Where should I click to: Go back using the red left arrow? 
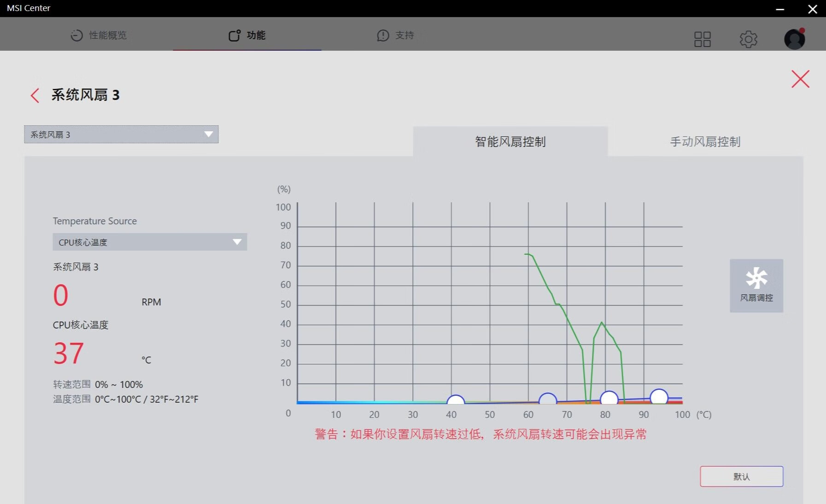35,95
